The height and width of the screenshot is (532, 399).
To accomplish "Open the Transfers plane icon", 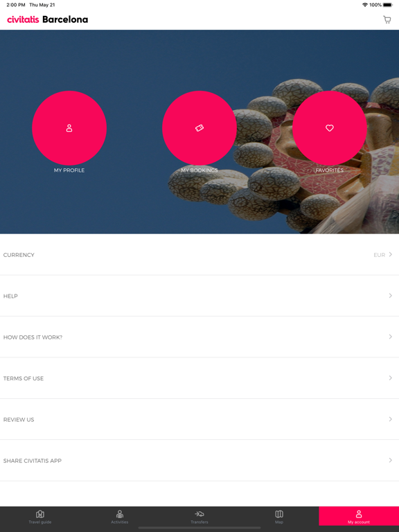I will pos(199,514).
